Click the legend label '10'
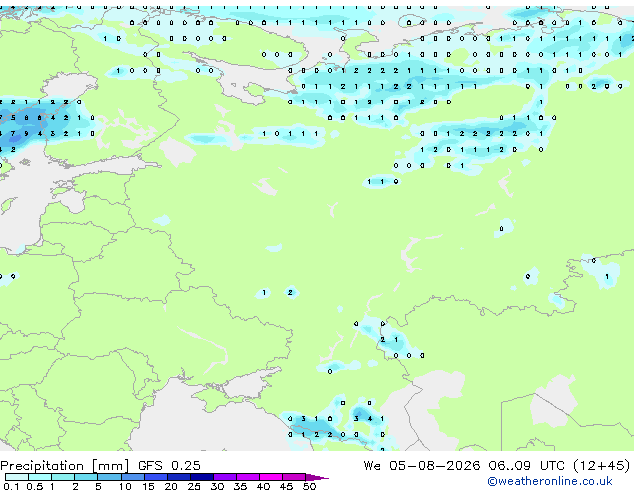Image resolution: width=634 pixels, height=490 pixels. 125,486
